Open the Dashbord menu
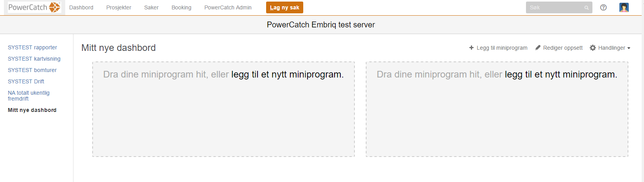 tap(81, 7)
